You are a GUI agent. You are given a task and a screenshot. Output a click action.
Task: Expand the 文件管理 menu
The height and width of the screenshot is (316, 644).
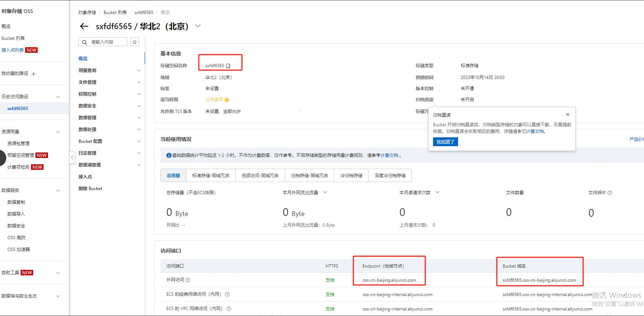click(139, 82)
